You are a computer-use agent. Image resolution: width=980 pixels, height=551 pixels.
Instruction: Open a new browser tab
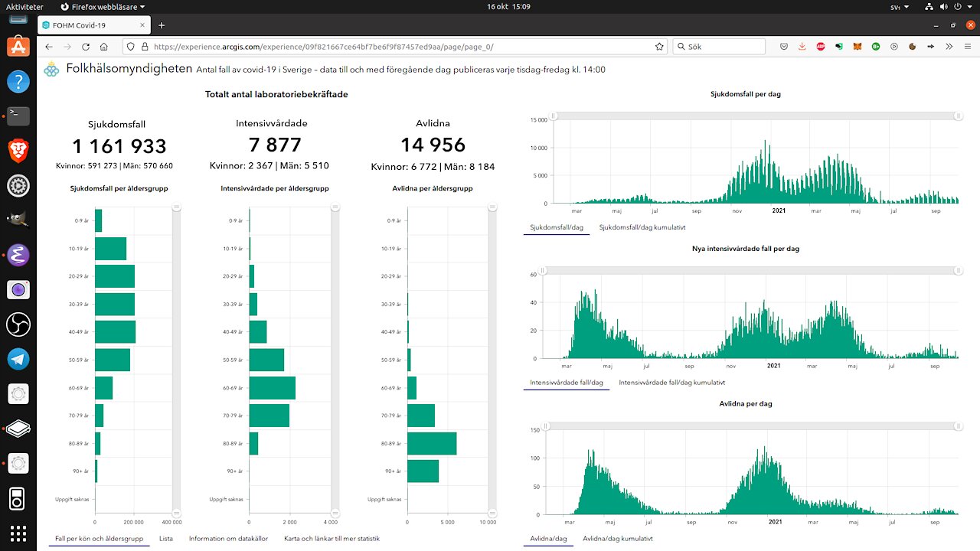point(162,25)
